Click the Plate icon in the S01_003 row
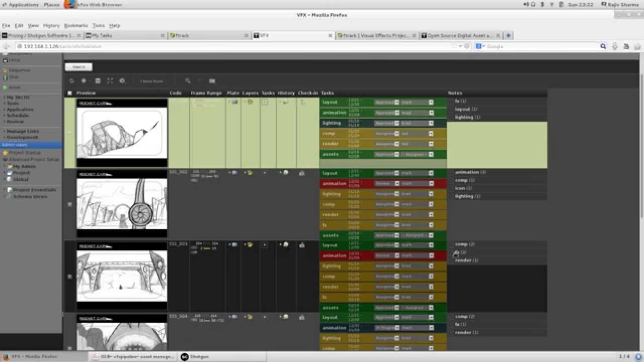Screen dimensions: 644x362 [x=234, y=245]
